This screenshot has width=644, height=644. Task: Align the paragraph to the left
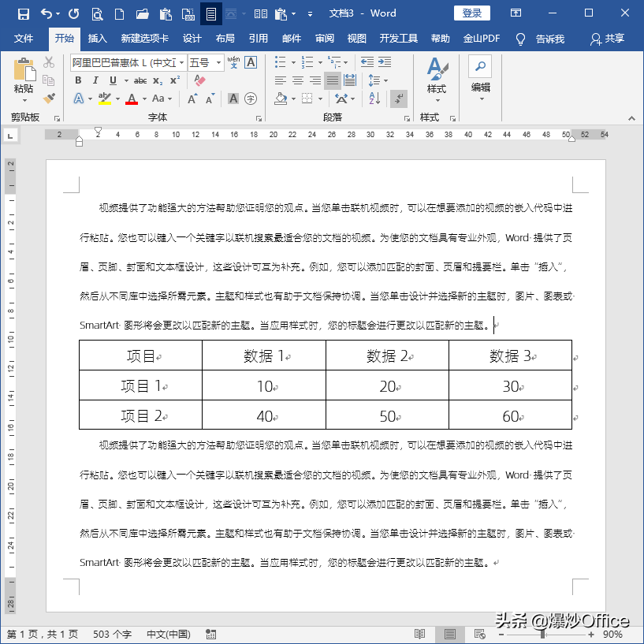tap(281, 80)
